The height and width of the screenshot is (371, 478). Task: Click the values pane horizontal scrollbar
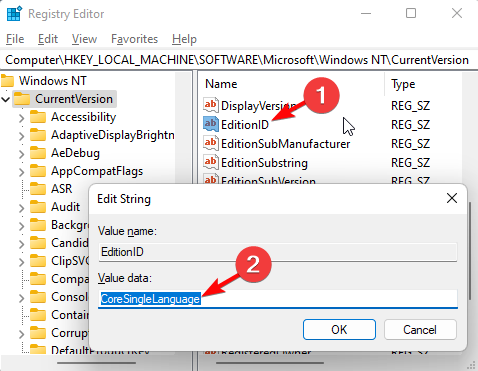tap(270, 363)
